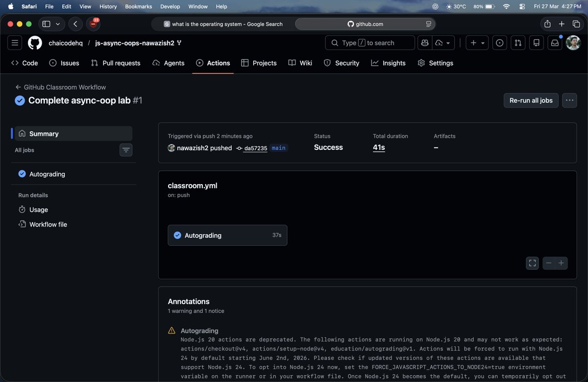Open a new Safari tab with plus
588x382 pixels.
pyautogui.click(x=562, y=24)
